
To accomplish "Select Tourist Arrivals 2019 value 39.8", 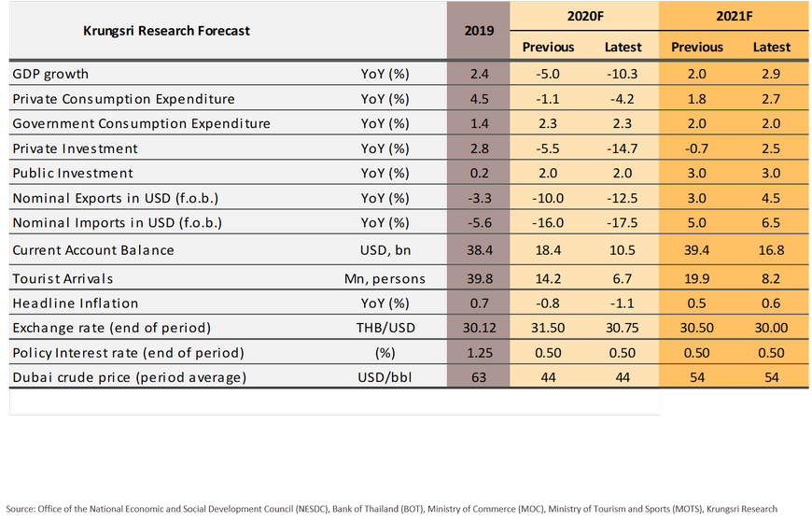I will coord(480,278).
